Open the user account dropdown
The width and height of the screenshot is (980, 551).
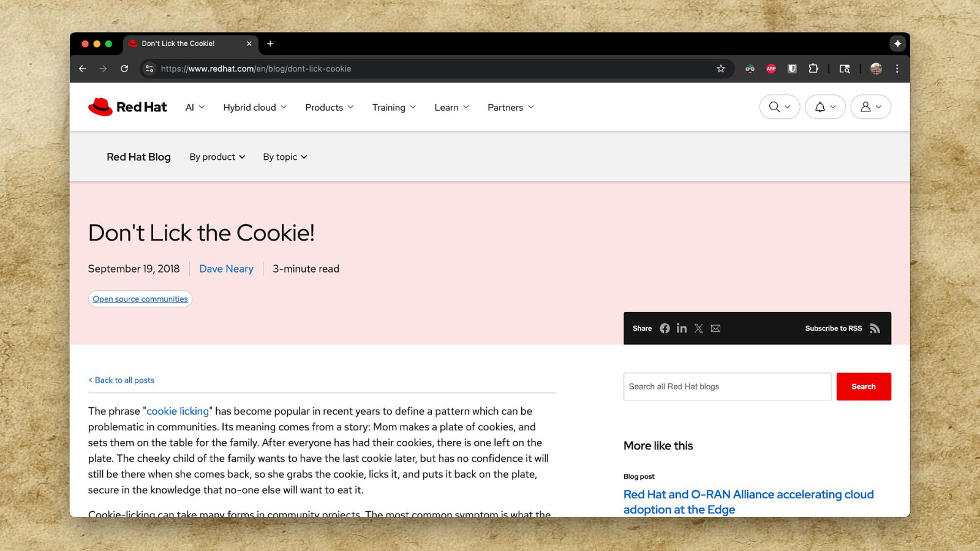click(870, 107)
